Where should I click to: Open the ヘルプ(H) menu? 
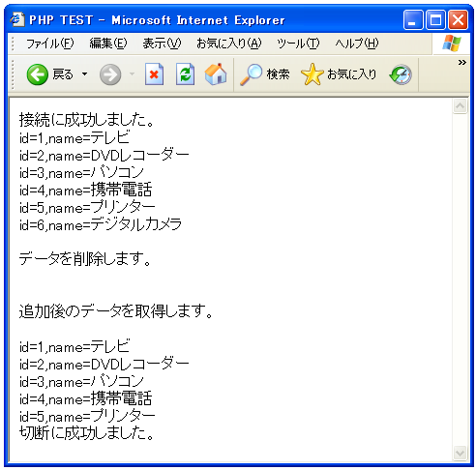tap(357, 44)
